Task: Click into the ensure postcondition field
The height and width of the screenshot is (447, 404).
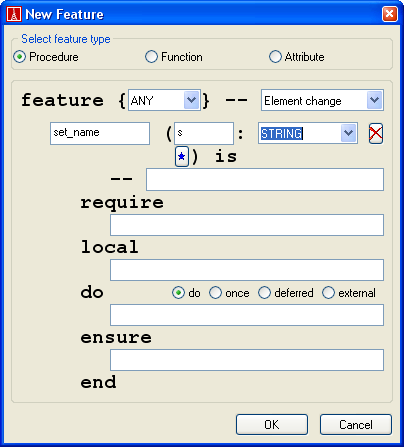Action: [247, 360]
